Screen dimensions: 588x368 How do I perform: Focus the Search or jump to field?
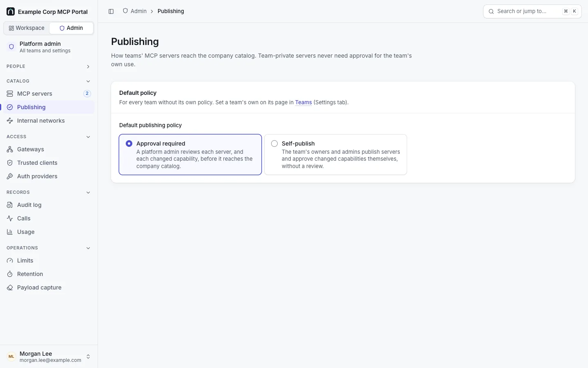[x=532, y=11]
